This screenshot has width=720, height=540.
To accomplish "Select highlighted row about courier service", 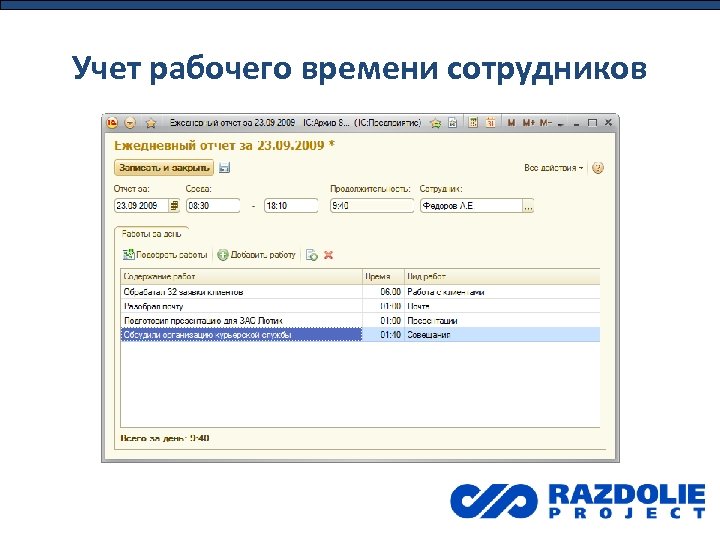I will 360,335.
